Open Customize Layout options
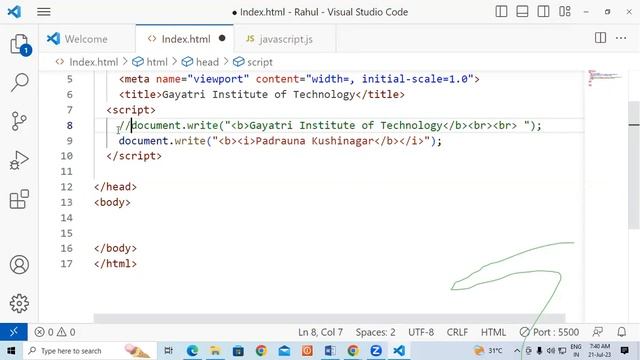 click(x=565, y=11)
